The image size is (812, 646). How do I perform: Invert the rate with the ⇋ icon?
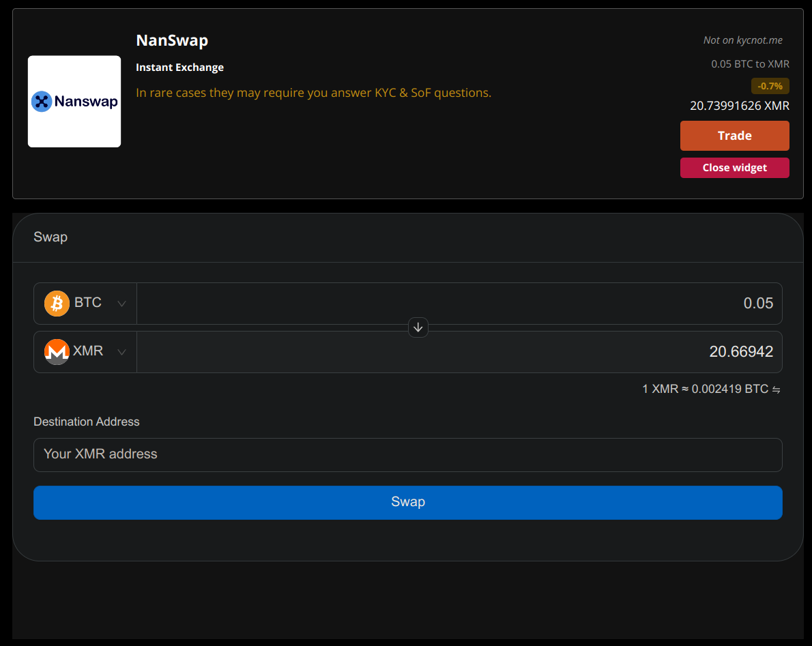(777, 390)
